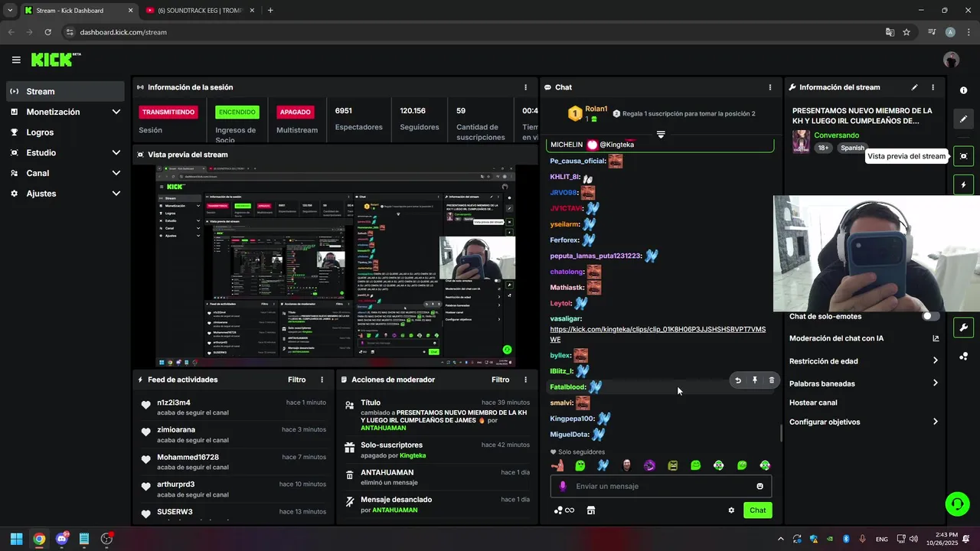The height and width of the screenshot is (551, 980).
Task: Click the chat panel scrollbar
Action: click(781, 433)
